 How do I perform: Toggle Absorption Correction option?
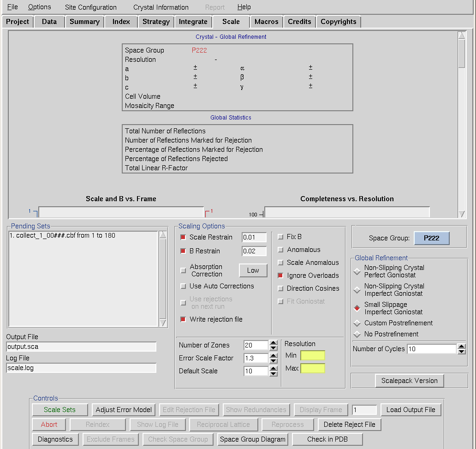click(x=184, y=270)
